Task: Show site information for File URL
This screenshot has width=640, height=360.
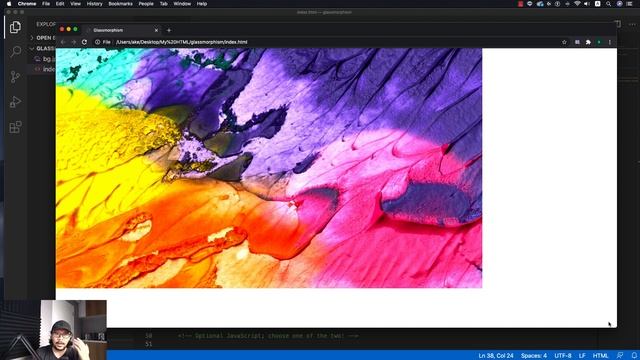Action: point(102,42)
